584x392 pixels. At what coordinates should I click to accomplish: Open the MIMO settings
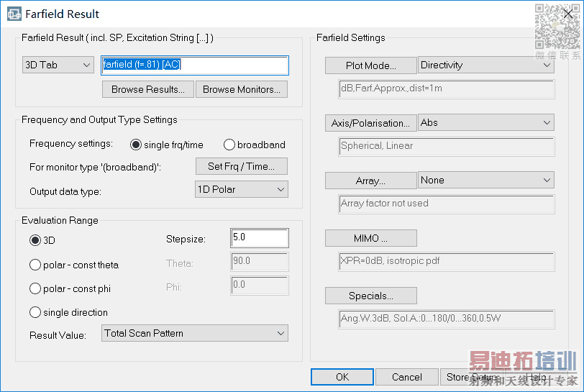(x=370, y=238)
